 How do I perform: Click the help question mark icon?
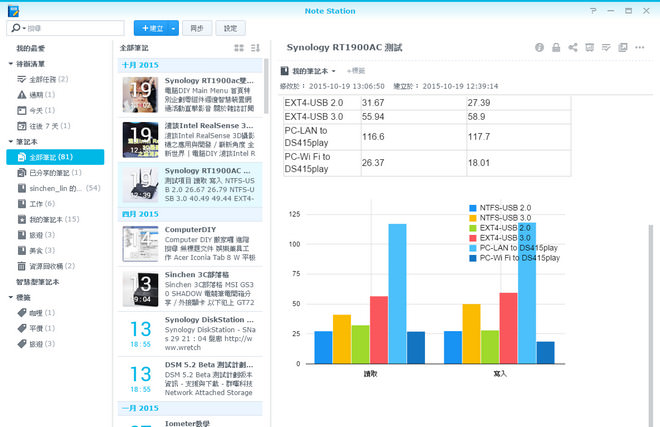593,11
